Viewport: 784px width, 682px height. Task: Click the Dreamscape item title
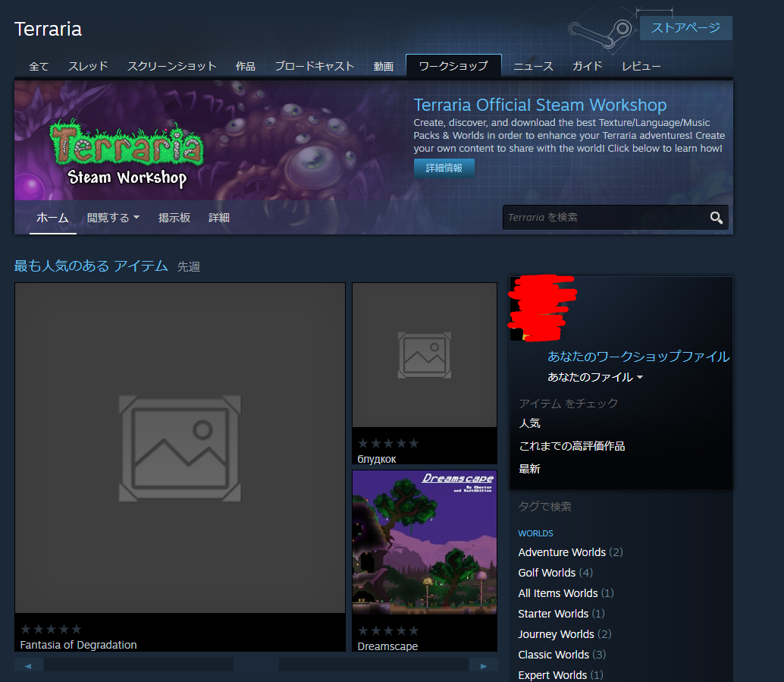click(x=387, y=646)
